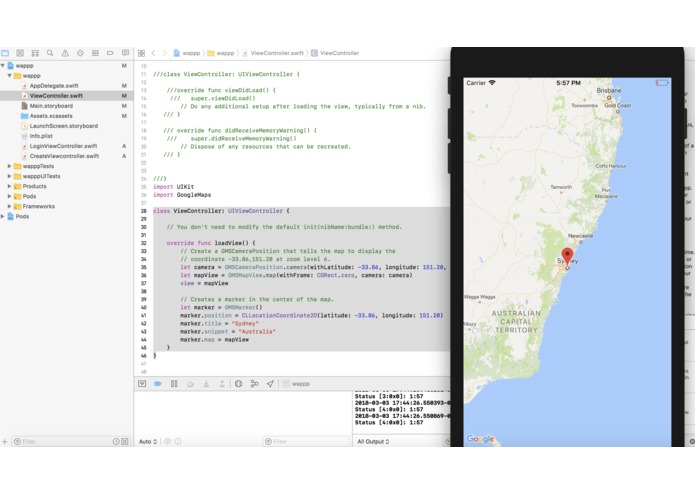Click Step into in debug bar
The height and width of the screenshot is (494, 695).
point(206,384)
